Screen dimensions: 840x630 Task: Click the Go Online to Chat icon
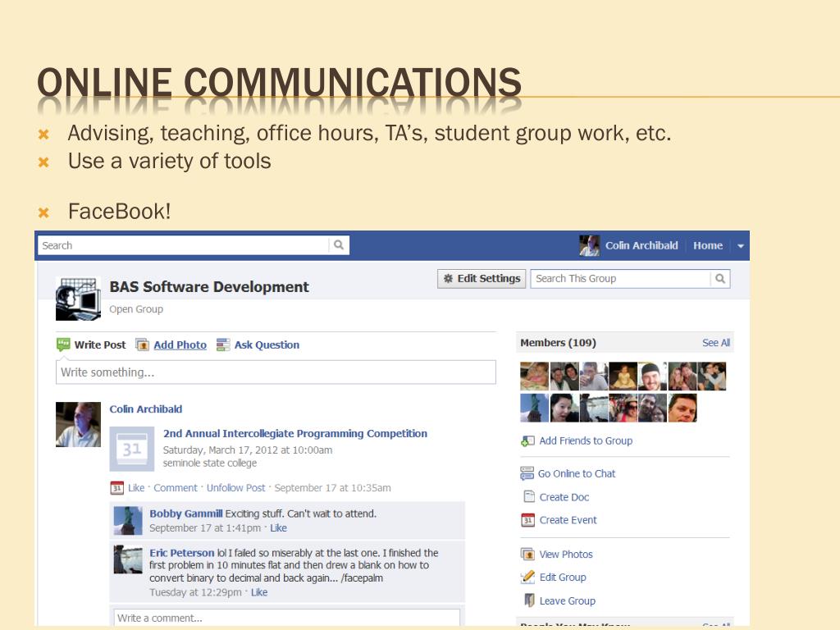coord(527,473)
